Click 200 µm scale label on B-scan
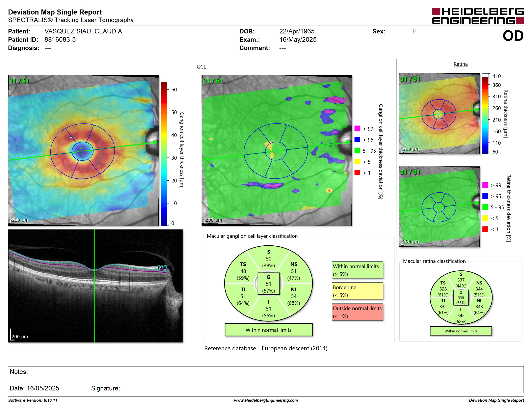Image resolution: width=532 pixels, height=411 pixels. point(20,336)
